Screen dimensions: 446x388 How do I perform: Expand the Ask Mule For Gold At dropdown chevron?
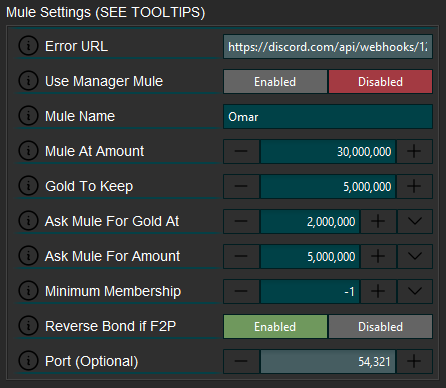[x=415, y=221]
